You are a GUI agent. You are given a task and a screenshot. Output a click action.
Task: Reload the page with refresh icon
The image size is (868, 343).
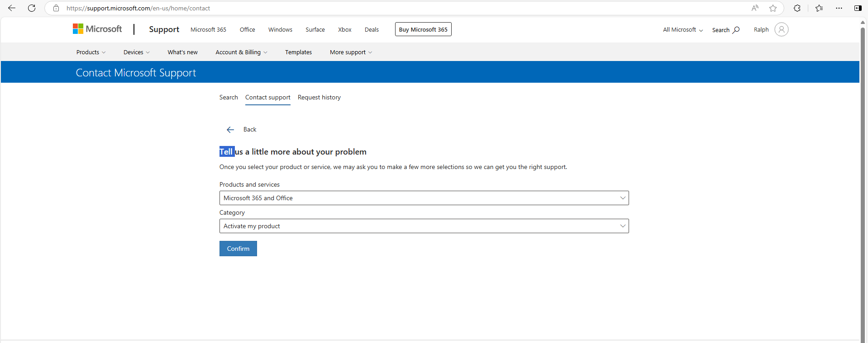coord(32,8)
